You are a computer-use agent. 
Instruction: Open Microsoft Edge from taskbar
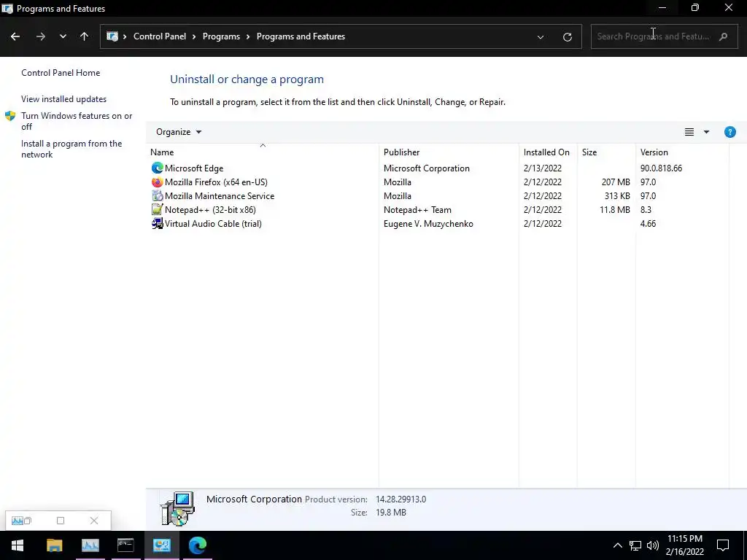point(197,545)
